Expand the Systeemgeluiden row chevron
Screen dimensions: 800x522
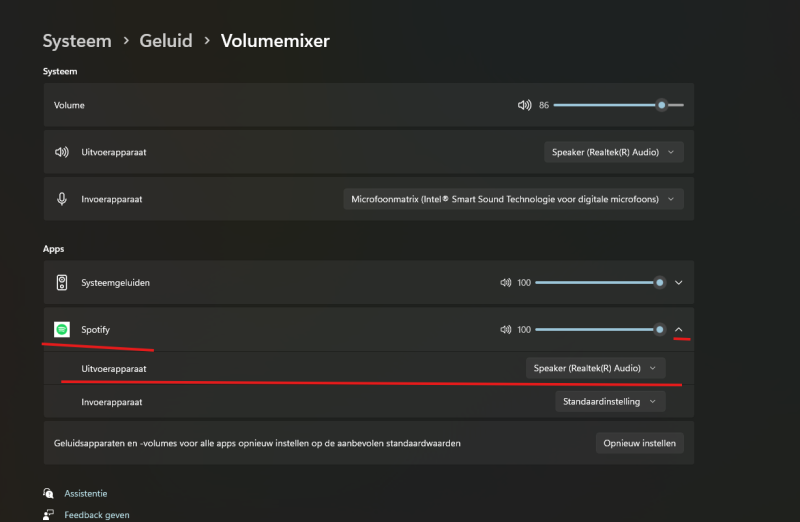click(679, 283)
